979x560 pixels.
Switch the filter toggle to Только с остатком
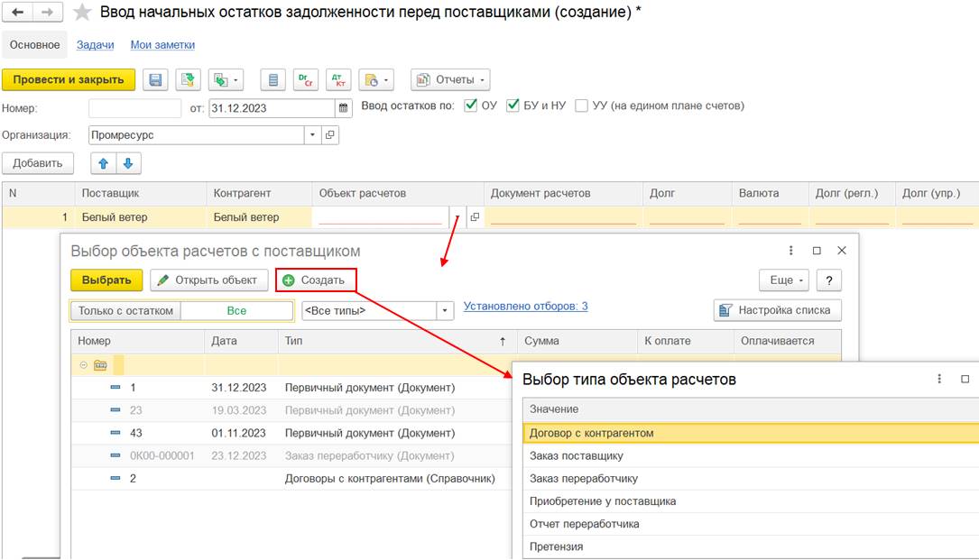[125, 310]
